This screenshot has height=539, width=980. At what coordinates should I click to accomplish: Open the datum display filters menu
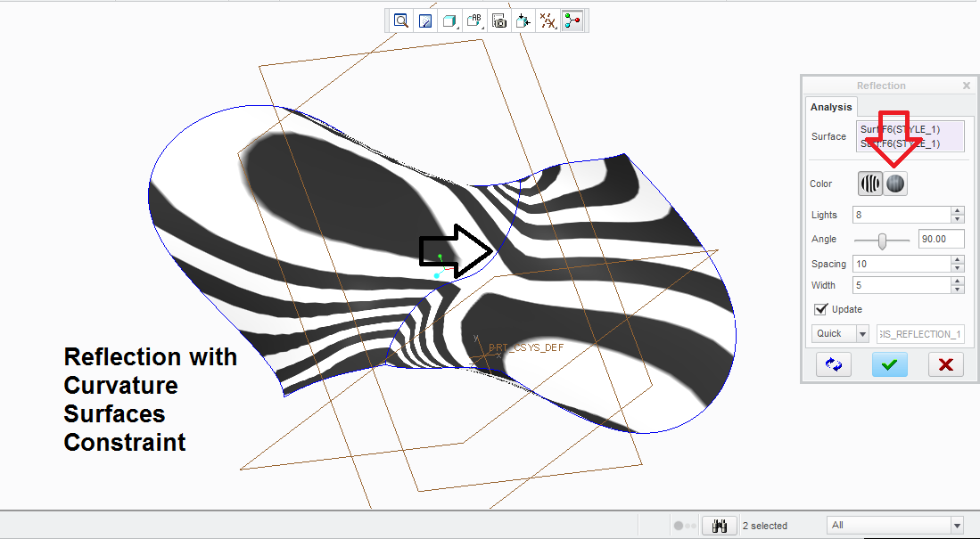click(x=548, y=21)
